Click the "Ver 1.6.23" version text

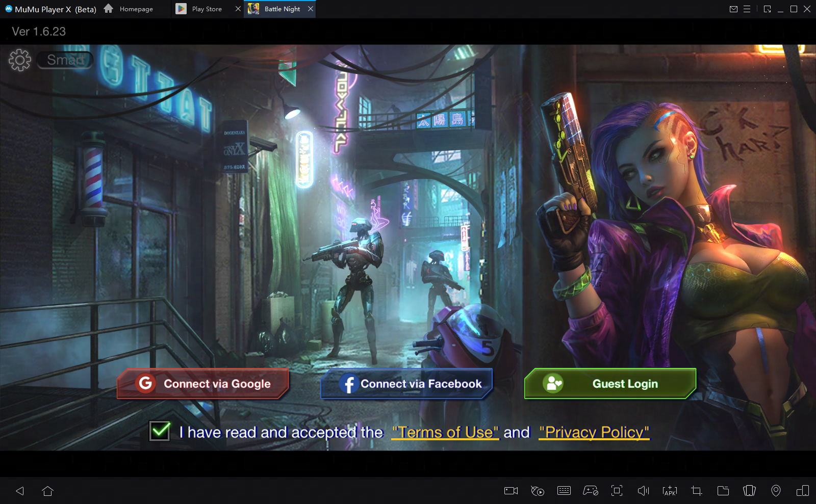pyautogui.click(x=39, y=32)
